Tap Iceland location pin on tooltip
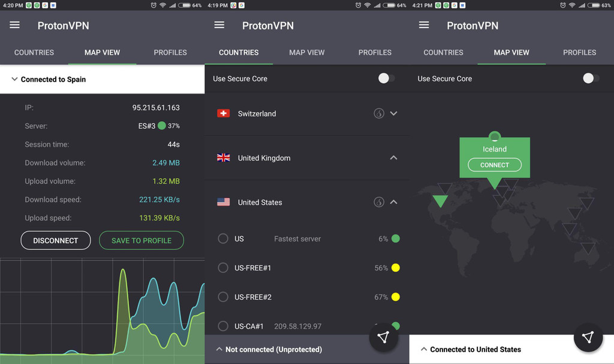 tap(495, 137)
